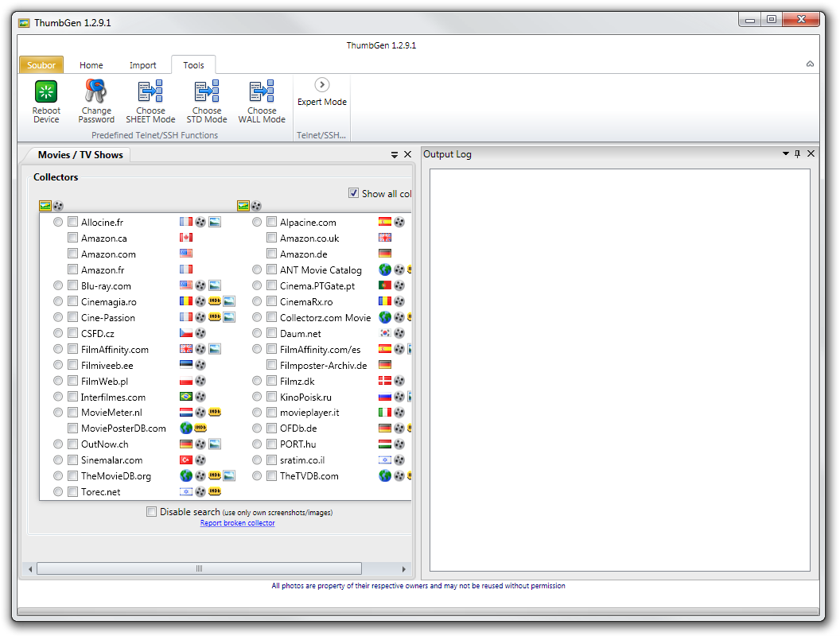Click inside the Output Log text area
Screen dimensions: 840x636
pyautogui.click(x=620, y=370)
